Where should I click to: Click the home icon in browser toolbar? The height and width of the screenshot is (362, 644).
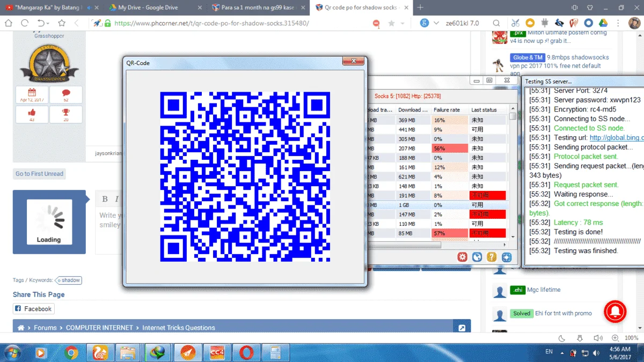[x=9, y=23]
